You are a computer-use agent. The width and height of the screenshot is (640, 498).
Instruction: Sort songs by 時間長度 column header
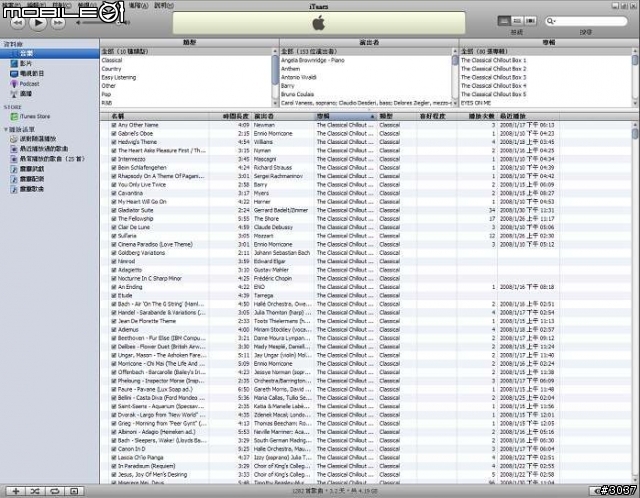[230, 116]
